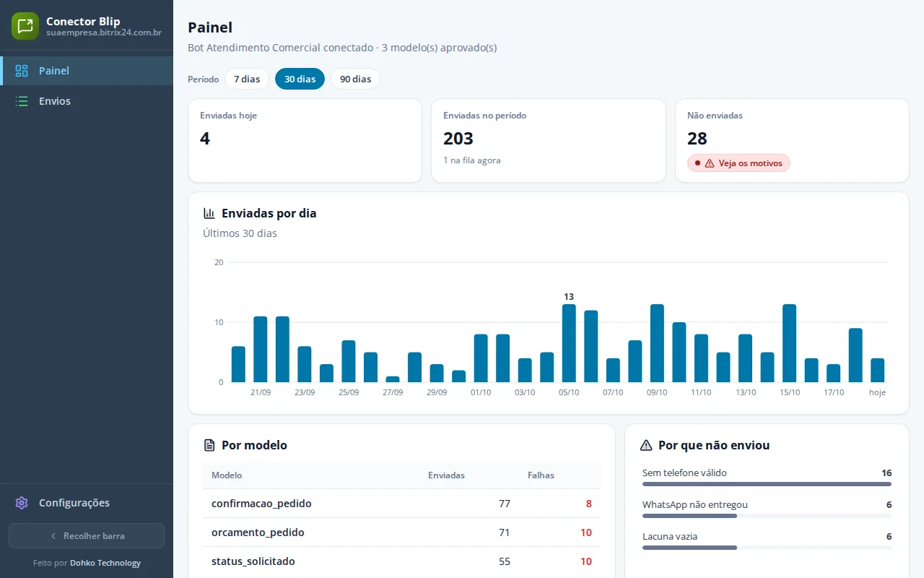Click the Veja os motivos badge
This screenshot has height=578, width=924.
pos(738,163)
